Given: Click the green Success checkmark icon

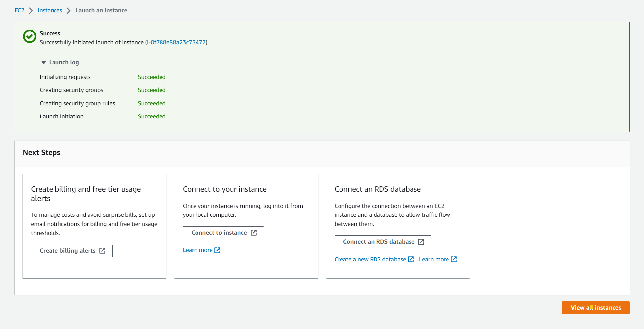Looking at the screenshot, I should pyautogui.click(x=30, y=36).
